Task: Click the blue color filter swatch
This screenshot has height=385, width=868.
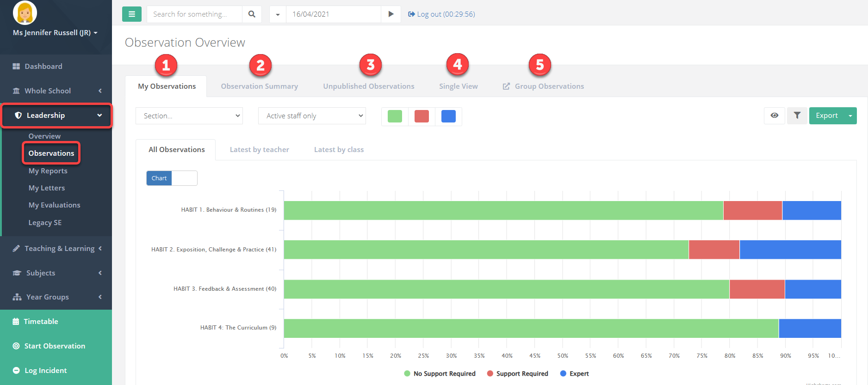Action: pos(448,116)
